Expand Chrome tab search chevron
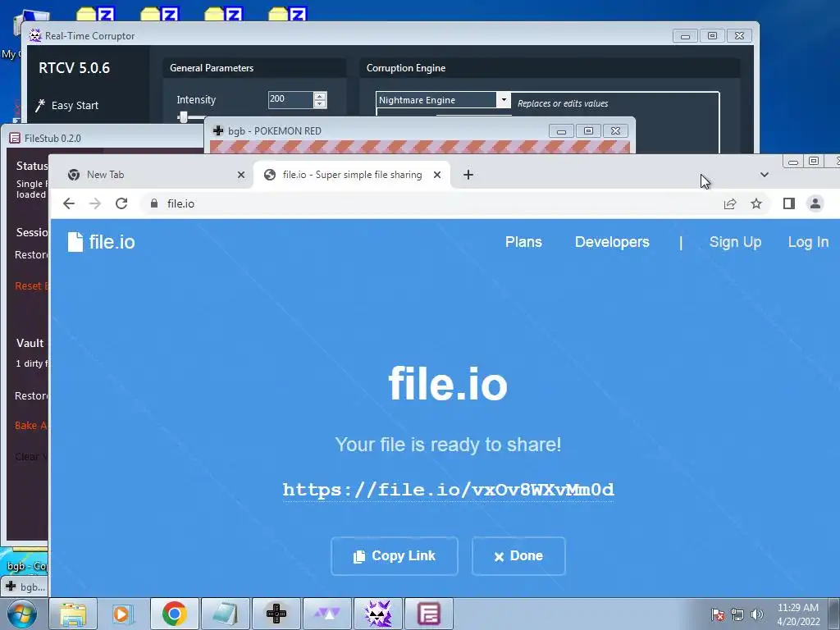Screen dimensions: 840x630 (765, 175)
